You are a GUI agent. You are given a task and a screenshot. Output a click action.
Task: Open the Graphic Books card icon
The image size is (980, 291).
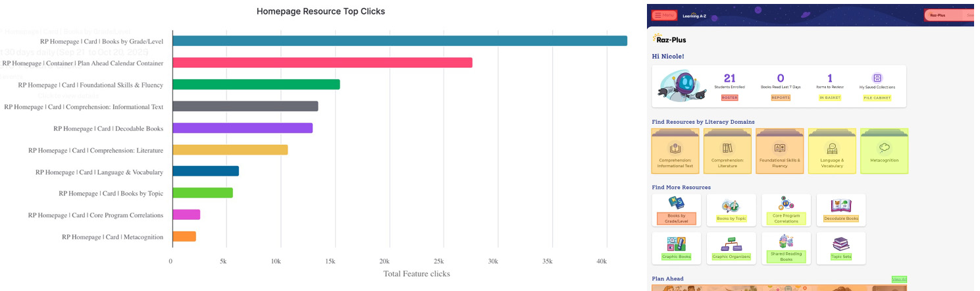pos(676,244)
